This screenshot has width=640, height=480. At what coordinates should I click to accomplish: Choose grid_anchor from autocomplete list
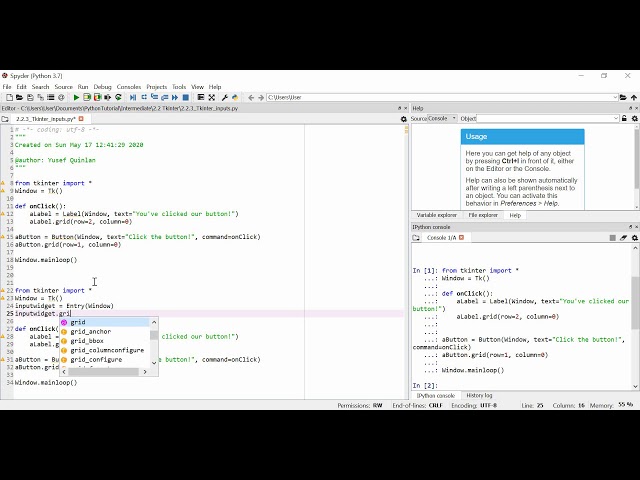point(104,331)
